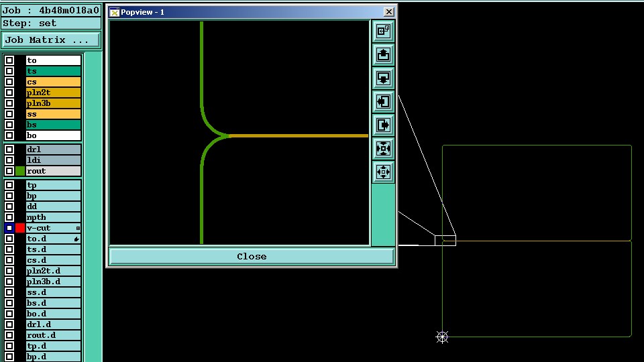
Task: Select the 'cs' layer name
Action: pyautogui.click(x=54, y=82)
